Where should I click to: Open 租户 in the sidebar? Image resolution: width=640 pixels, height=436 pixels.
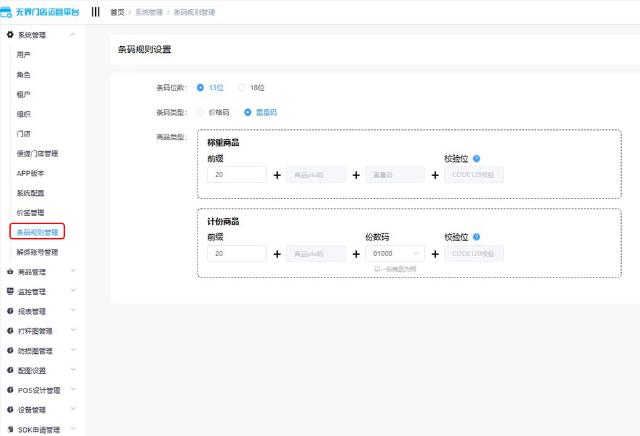click(23, 94)
